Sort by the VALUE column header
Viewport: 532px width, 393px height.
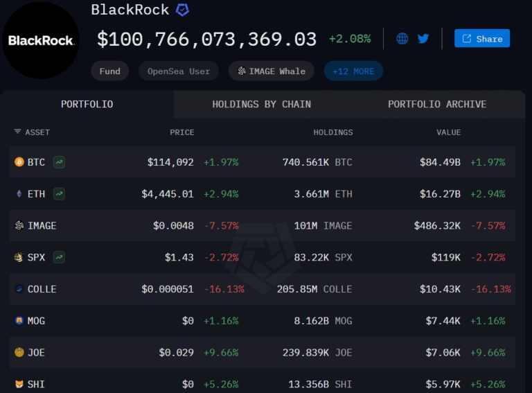448,132
